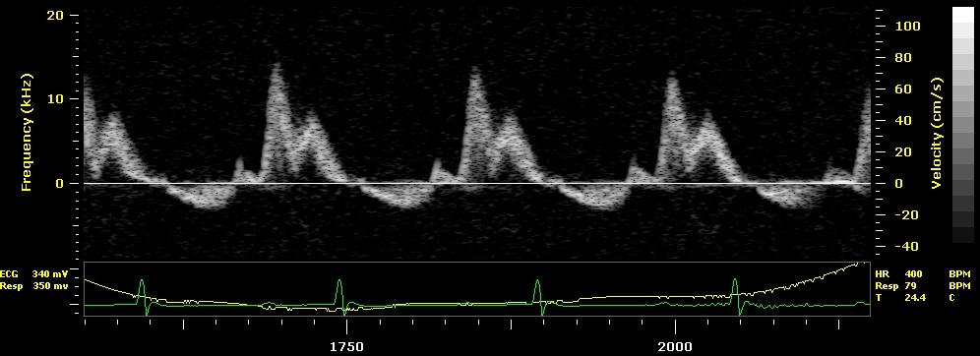Click the -20 value on velocity scale
The height and width of the screenshot is (356, 980).
905,214
